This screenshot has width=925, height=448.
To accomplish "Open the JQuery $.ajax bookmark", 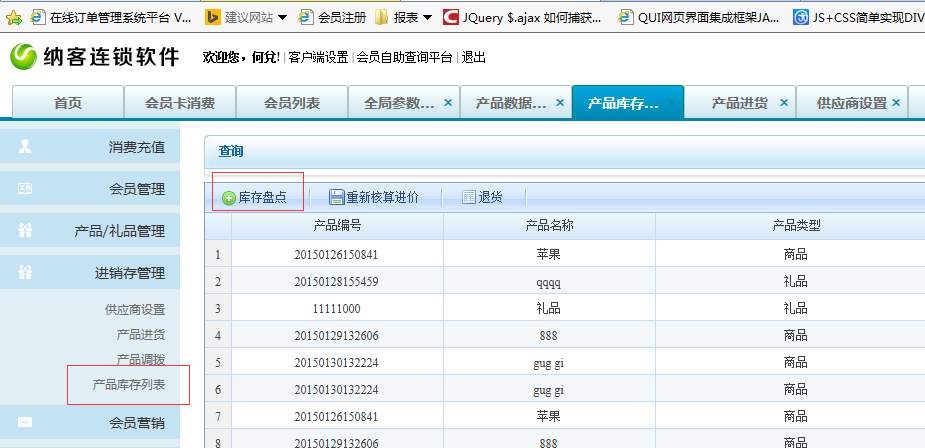I will 524,18.
